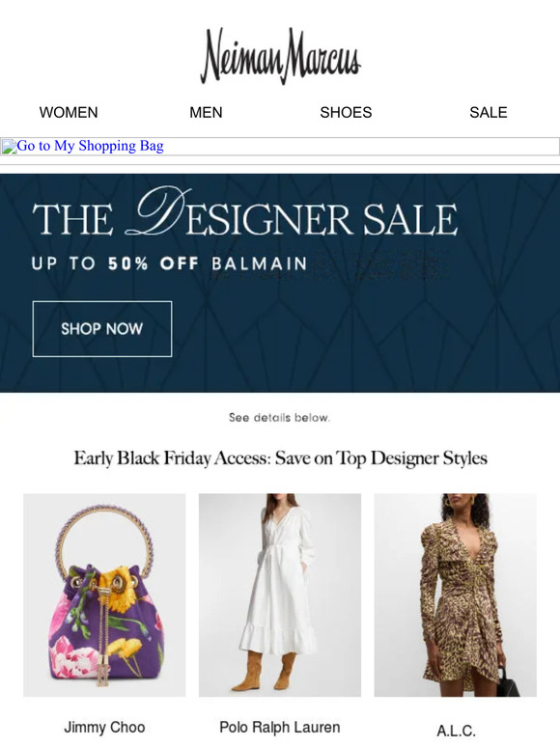560x747 pixels.
Task: Click the Jimmy Choo brand label
Action: coord(104,728)
